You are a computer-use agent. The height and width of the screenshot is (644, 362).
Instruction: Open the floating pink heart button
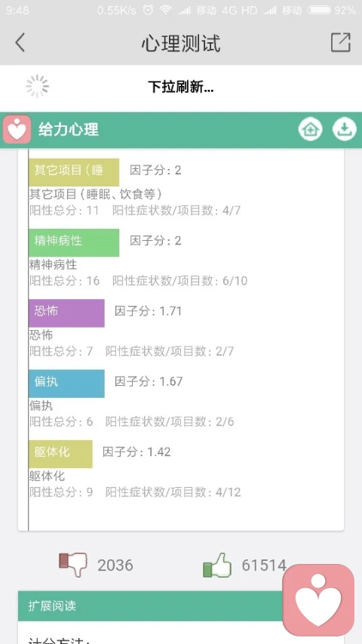[318, 599]
